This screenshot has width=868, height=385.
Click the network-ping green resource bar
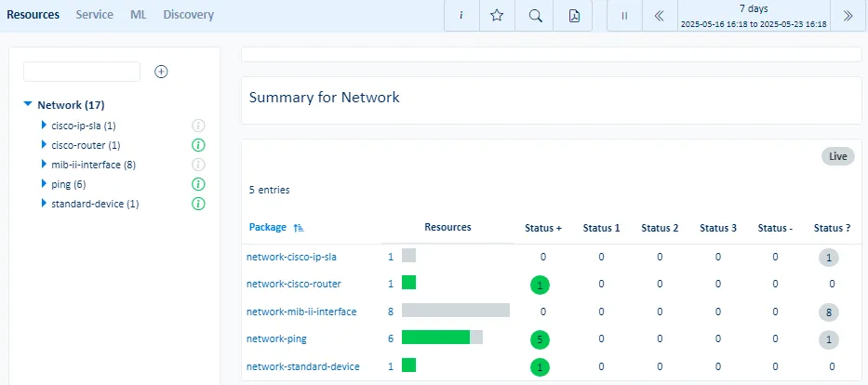coord(435,339)
